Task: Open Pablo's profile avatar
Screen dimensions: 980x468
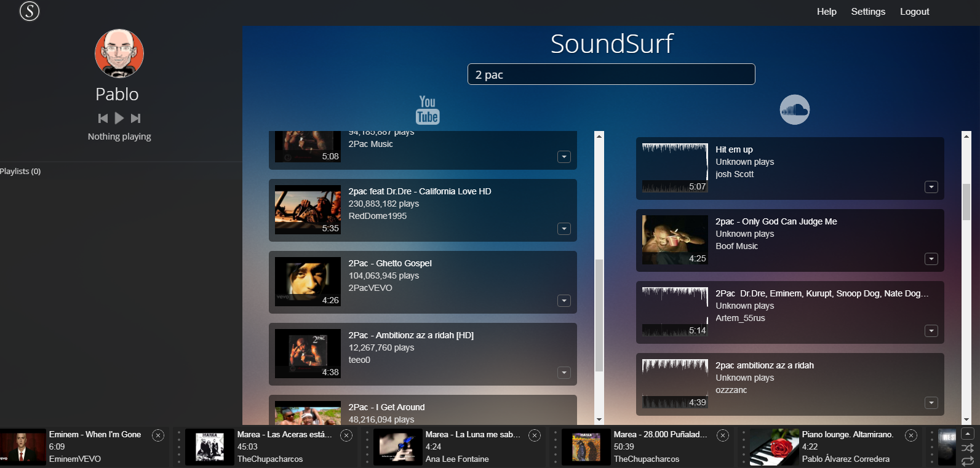Action: [x=119, y=54]
